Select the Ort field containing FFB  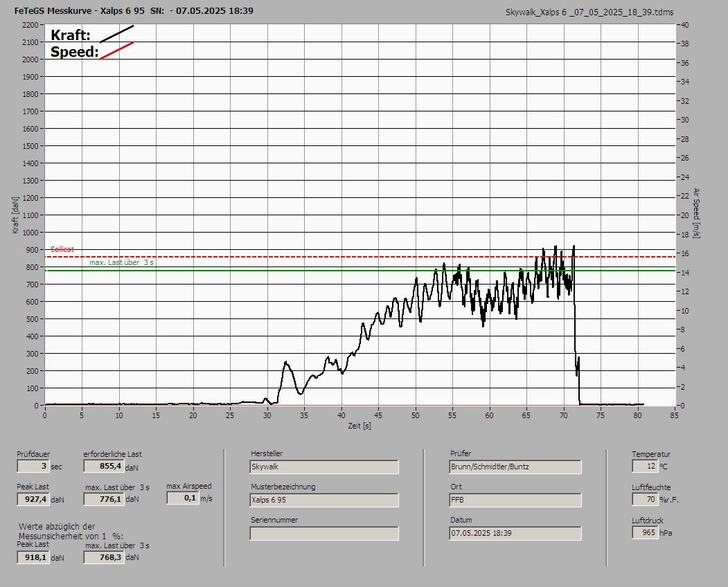515,500
